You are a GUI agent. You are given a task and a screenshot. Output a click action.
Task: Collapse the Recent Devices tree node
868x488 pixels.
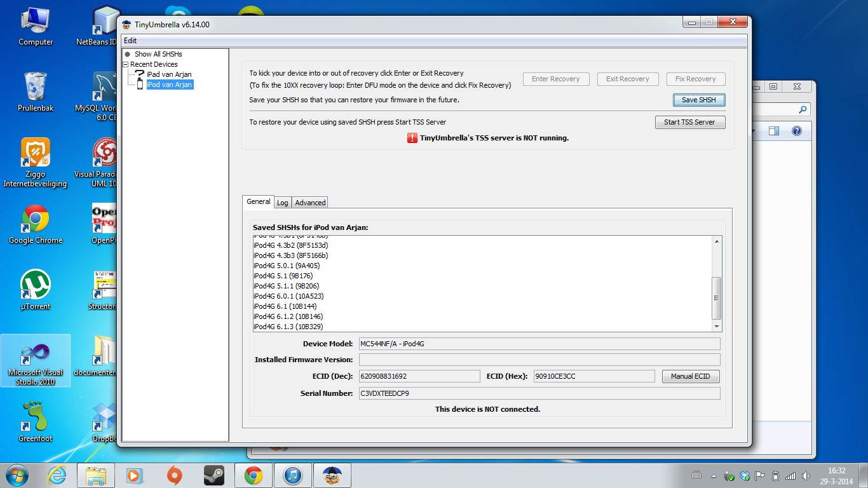coord(126,64)
